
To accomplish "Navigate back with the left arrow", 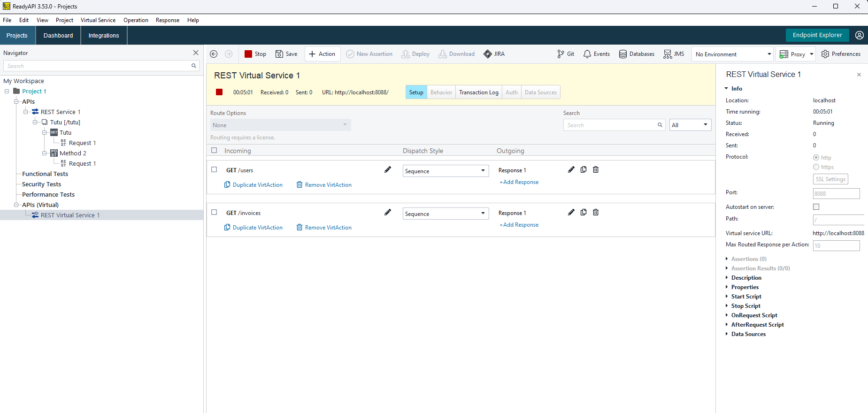I will point(214,54).
